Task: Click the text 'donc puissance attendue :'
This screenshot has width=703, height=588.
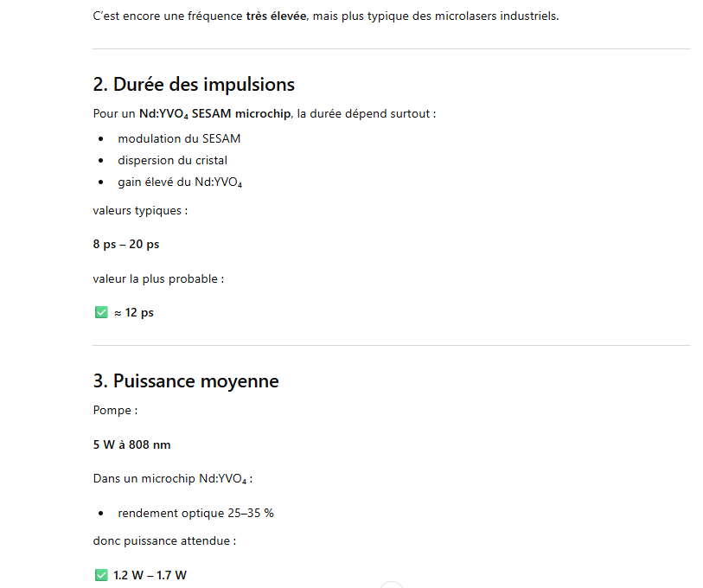Action: point(164,540)
